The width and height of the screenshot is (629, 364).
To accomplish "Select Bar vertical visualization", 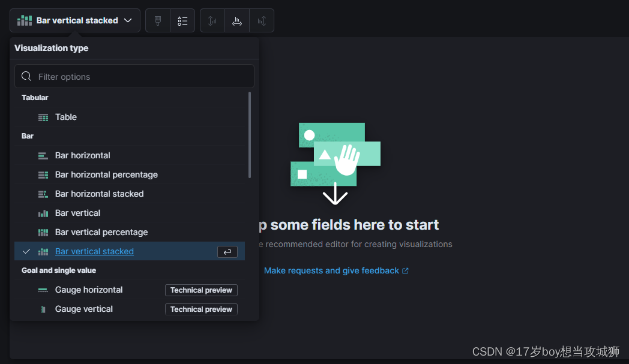I will point(130,213).
